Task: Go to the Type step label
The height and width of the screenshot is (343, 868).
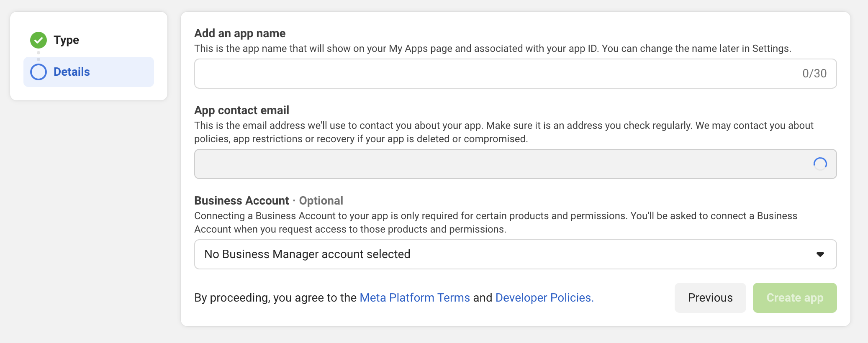Action: [66, 40]
